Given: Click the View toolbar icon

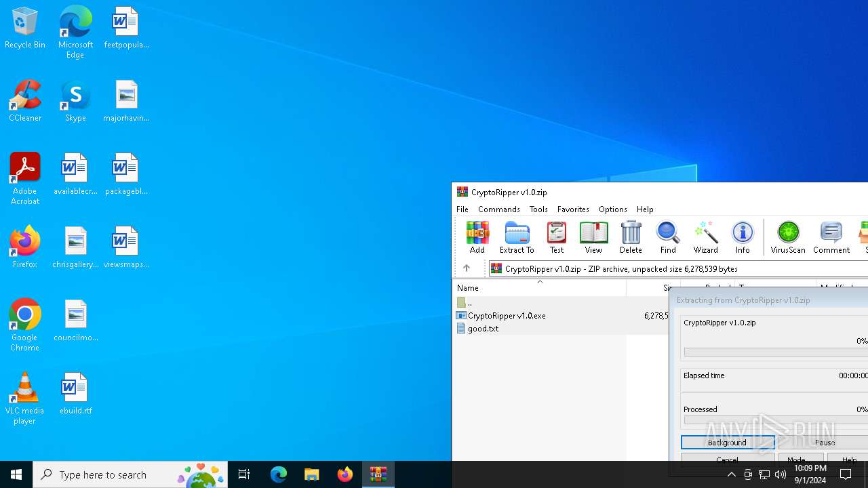Looking at the screenshot, I should (x=593, y=237).
